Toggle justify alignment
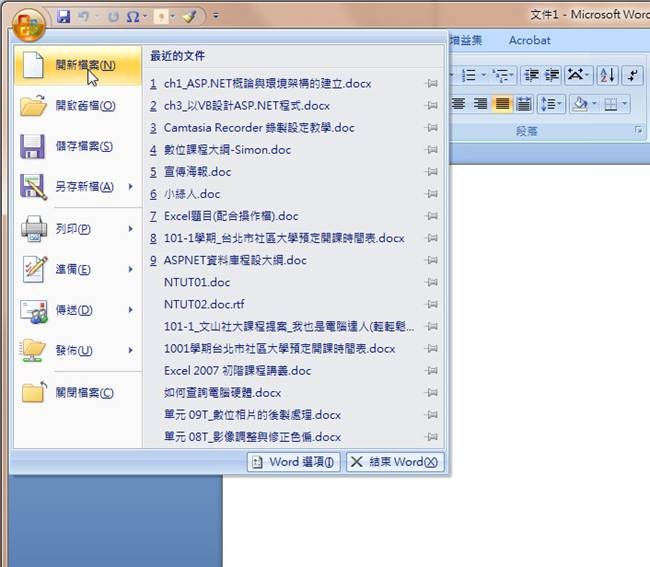 tap(502, 104)
